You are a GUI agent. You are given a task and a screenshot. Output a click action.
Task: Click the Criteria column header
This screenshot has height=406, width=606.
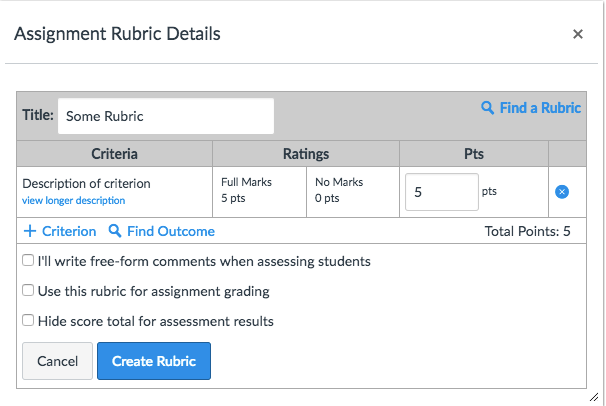coord(114,154)
